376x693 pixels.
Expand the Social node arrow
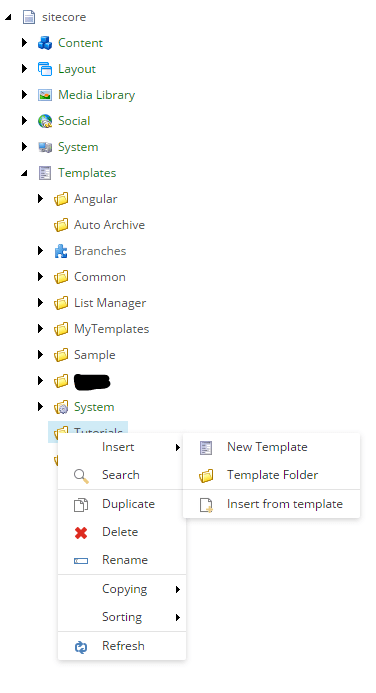[x=24, y=121]
